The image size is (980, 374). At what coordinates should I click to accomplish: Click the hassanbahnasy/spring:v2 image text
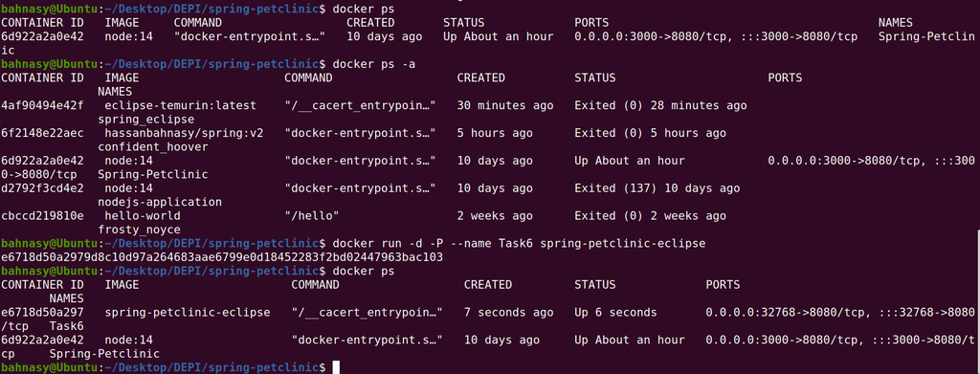(x=185, y=133)
